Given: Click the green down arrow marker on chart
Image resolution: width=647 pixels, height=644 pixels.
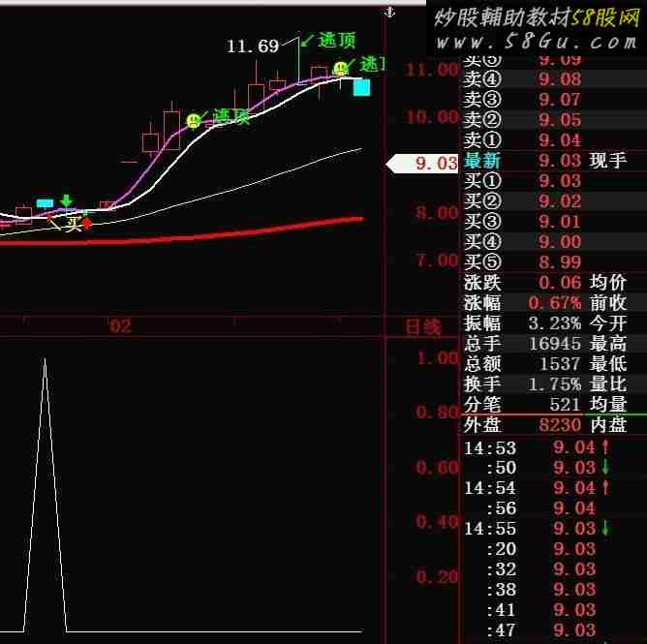Looking at the screenshot, I should tap(66, 200).
